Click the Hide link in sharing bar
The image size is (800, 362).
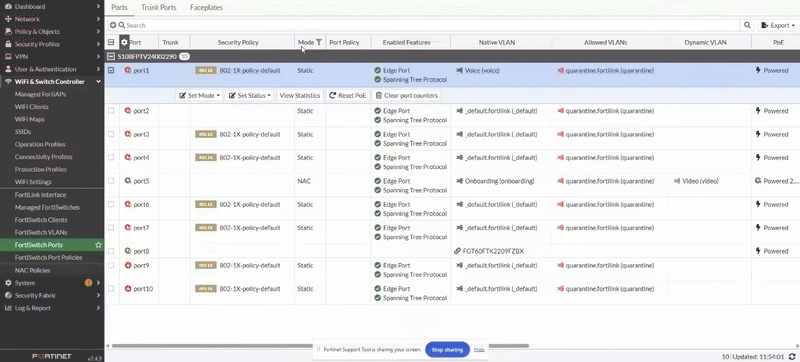coord(479,349)
